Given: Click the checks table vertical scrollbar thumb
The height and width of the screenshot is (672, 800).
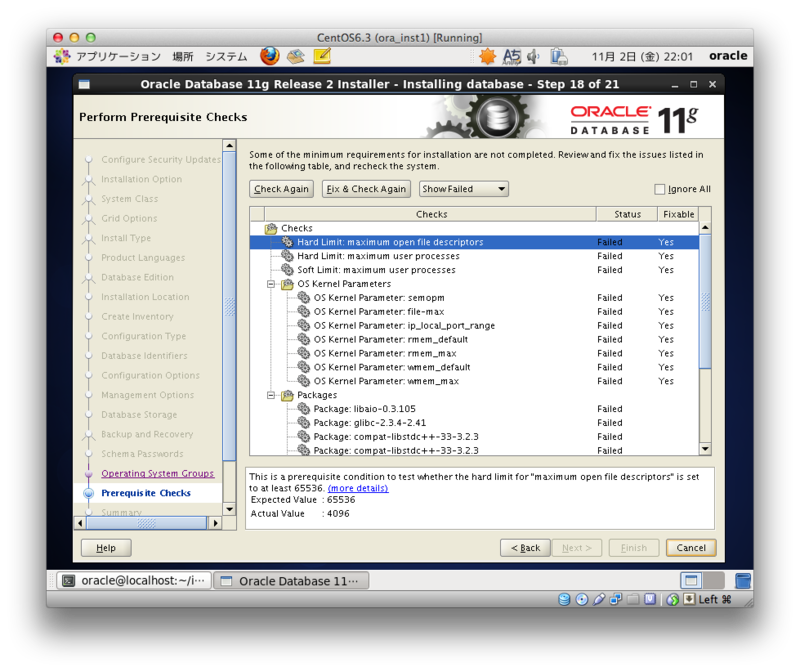Looking at the screenshot, I should tap(705, 301).
